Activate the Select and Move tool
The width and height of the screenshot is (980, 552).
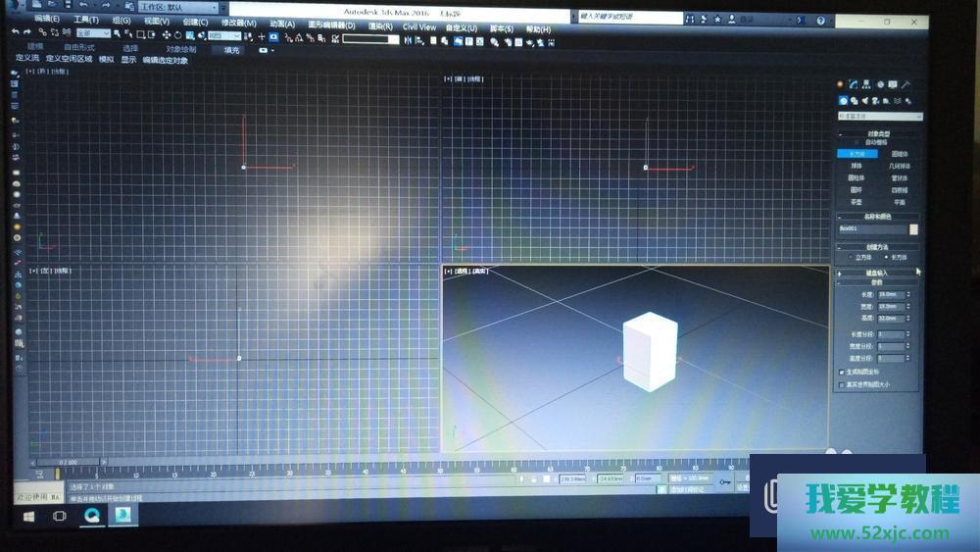tap(167, 35)
